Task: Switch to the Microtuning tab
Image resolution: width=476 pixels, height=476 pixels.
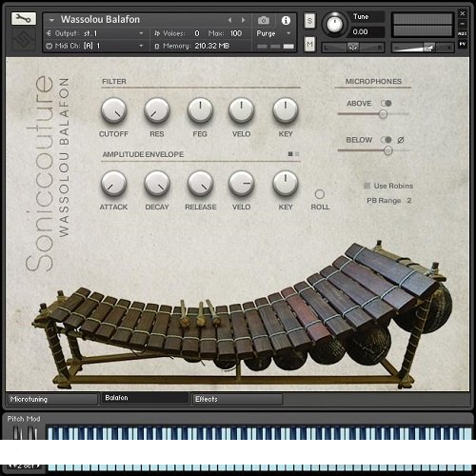Action: click(x=52, y=399)
